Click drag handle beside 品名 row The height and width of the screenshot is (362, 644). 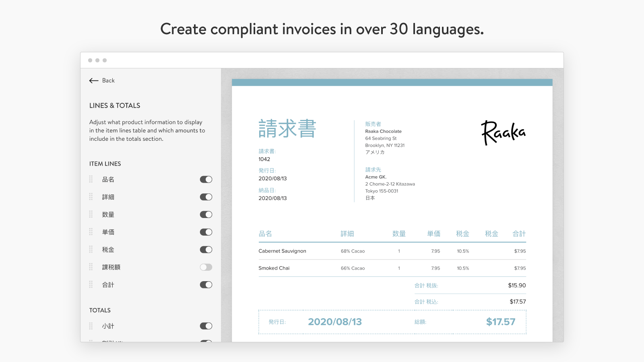pyautogui.click(x=91, y=179)
